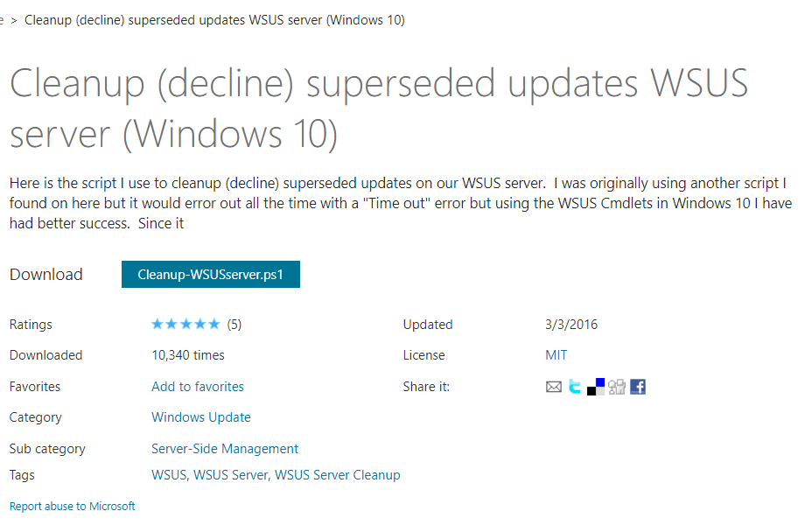Share this script via email icon
The width and height of the screenshot is (805, 532).
coord(553,387)
